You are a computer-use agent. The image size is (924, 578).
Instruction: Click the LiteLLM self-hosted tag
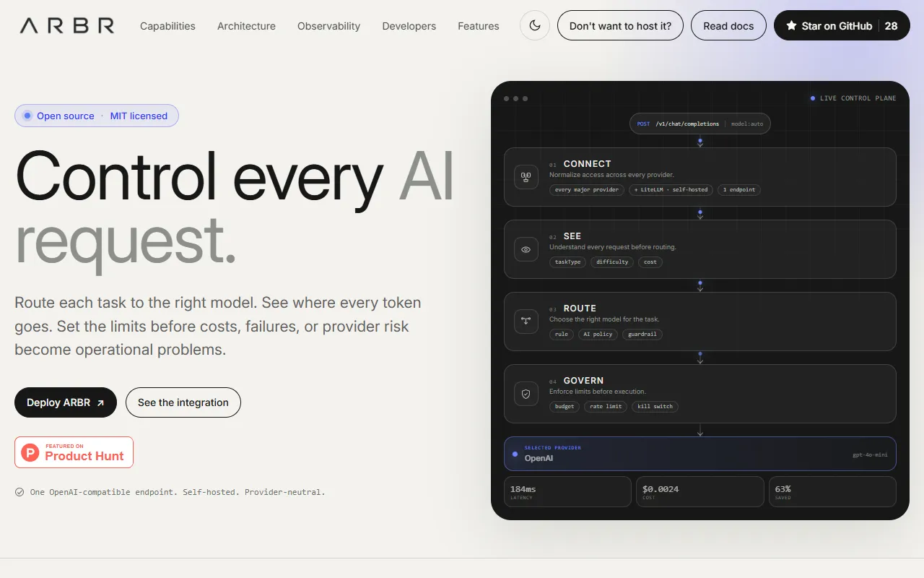(671, 190)
